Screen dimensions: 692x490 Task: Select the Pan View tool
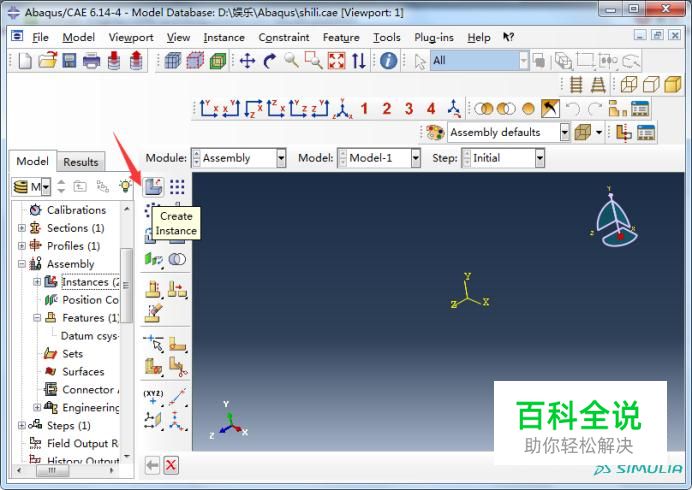248,60
